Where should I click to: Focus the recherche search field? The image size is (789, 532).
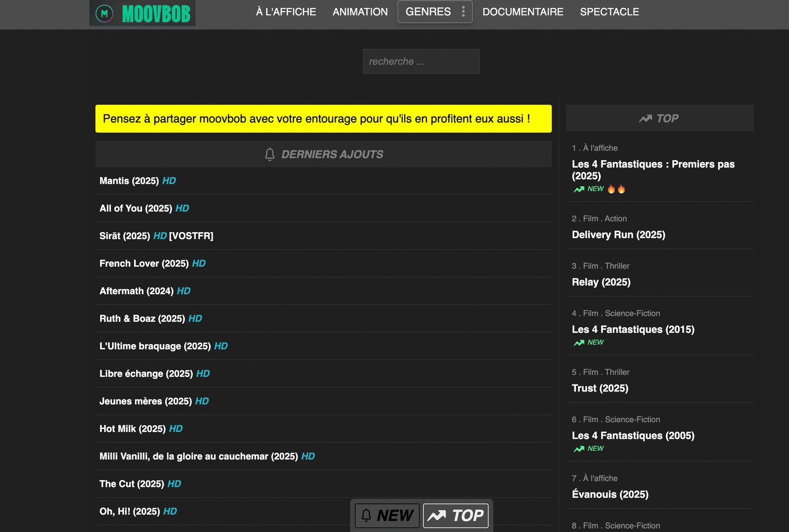pyautogui.click(x=421, y=62)
